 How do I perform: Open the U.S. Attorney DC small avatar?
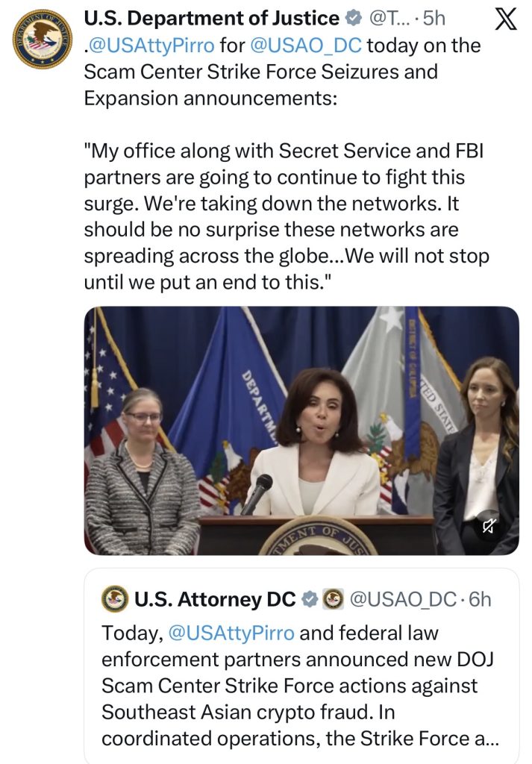tap(114, 599)
